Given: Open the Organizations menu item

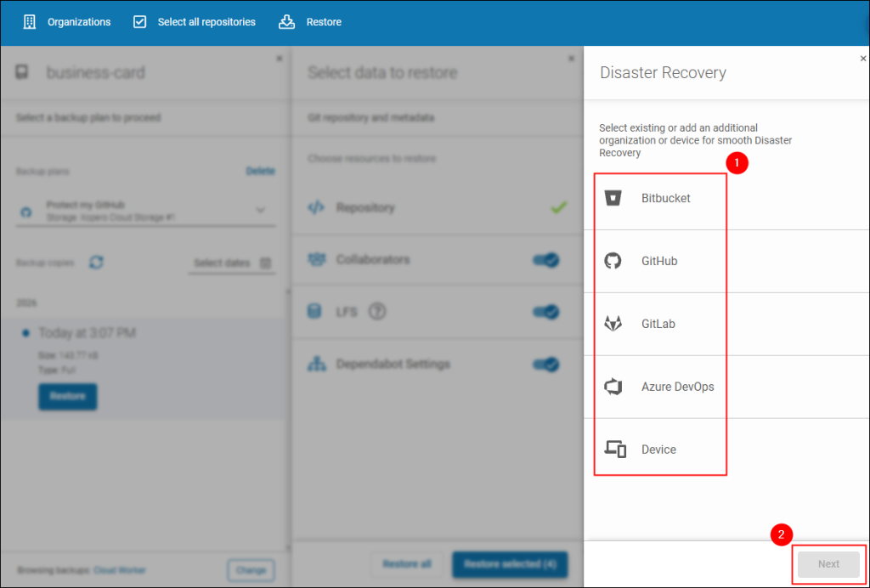Looking at the screenshot, I should pos(79,22).
